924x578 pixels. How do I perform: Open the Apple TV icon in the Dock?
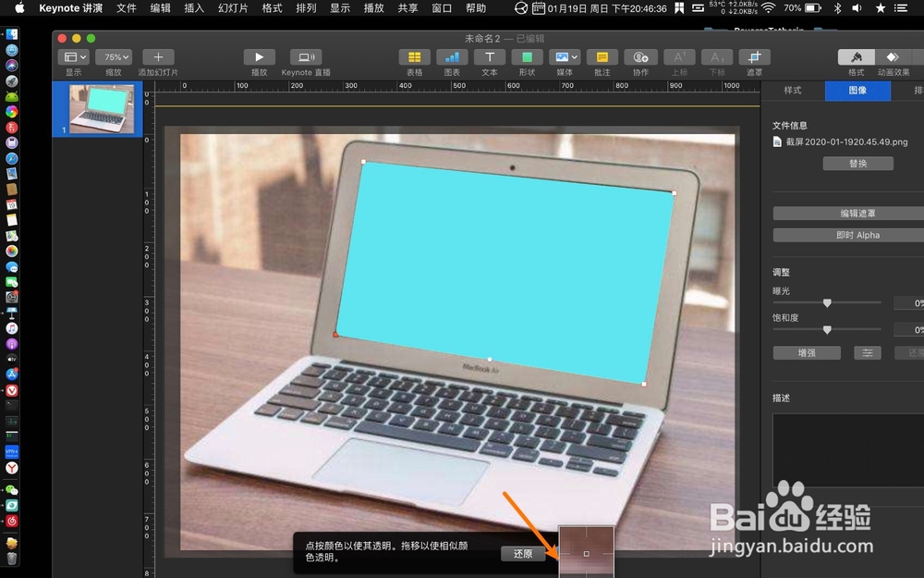(x=12, y=359)
